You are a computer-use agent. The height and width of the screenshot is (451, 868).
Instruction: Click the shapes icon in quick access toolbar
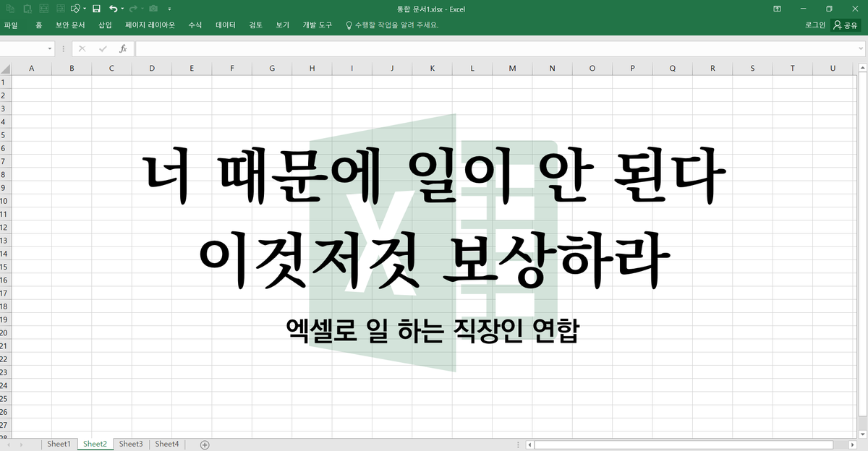coord(75,9)
